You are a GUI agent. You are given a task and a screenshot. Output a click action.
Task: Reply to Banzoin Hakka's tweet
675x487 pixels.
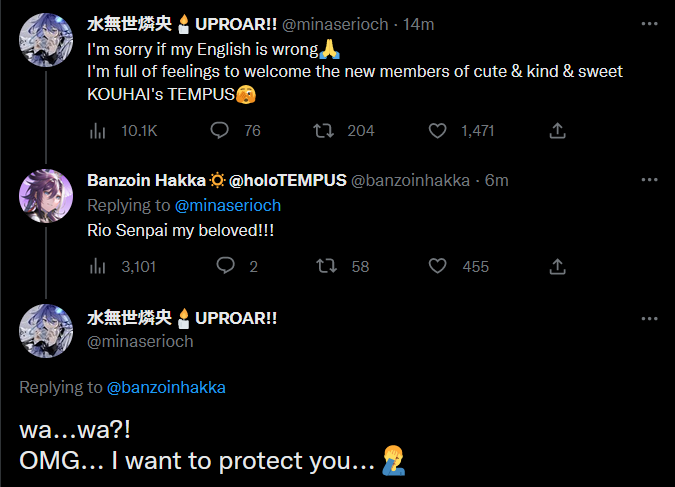[226, 266]
